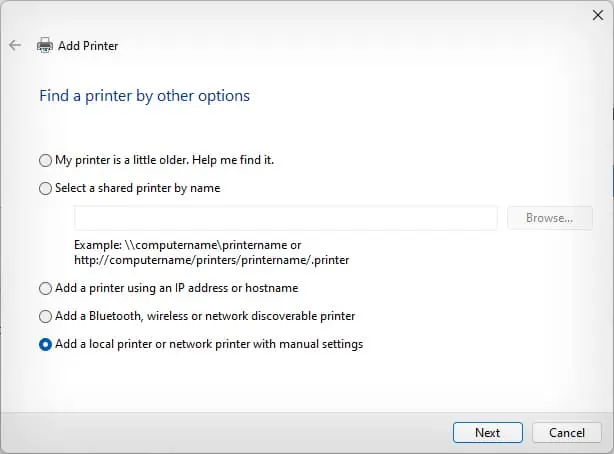This screenshot has height=454, width=614.
Task: Click the printer icon beside Add Printer
Action: (x=45, y=46)
